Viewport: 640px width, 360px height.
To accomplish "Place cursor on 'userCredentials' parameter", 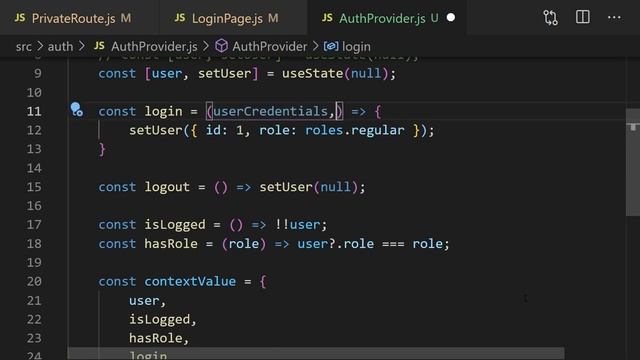I will (270, 111).
